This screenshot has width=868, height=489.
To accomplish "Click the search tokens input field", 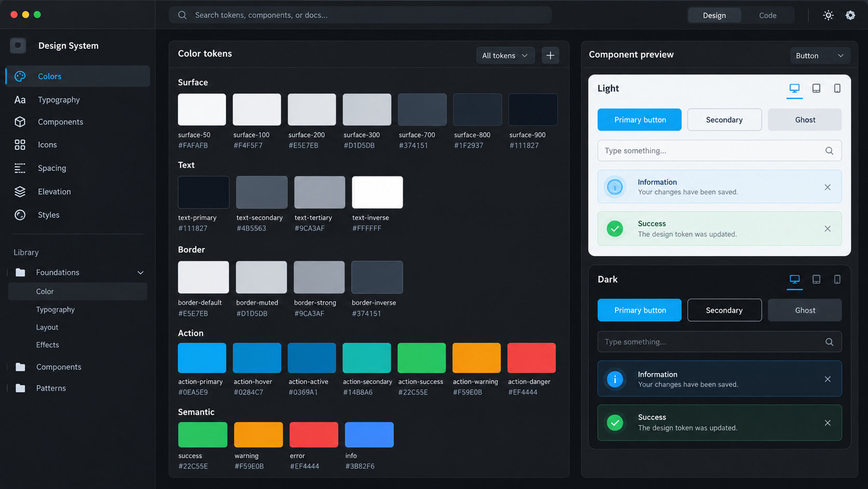I will coord(360,15).
